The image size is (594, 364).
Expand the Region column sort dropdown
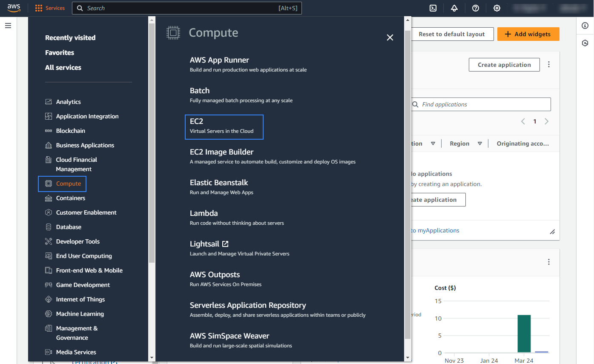pyautogui.click(x=479, y=143)
